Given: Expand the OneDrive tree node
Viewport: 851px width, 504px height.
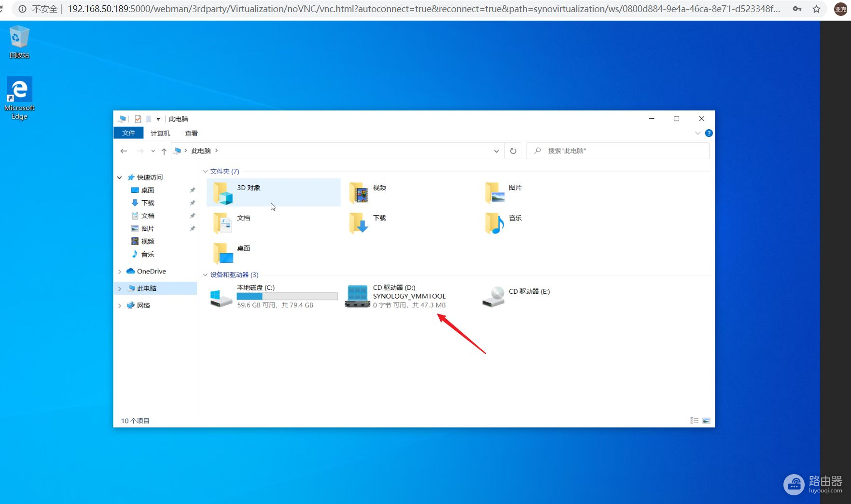Looking at the screenshot, I should (x=120, y=272).
